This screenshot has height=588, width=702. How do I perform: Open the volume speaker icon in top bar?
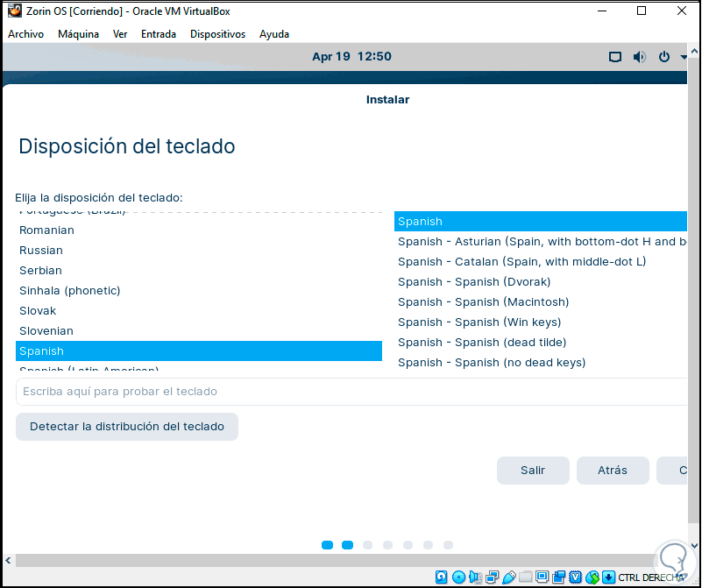pos(639,57)
